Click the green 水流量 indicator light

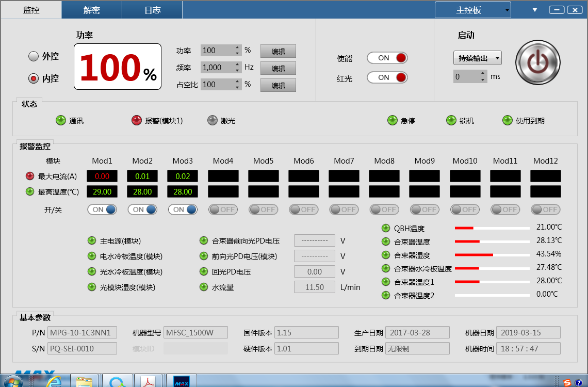pos(204,287)
